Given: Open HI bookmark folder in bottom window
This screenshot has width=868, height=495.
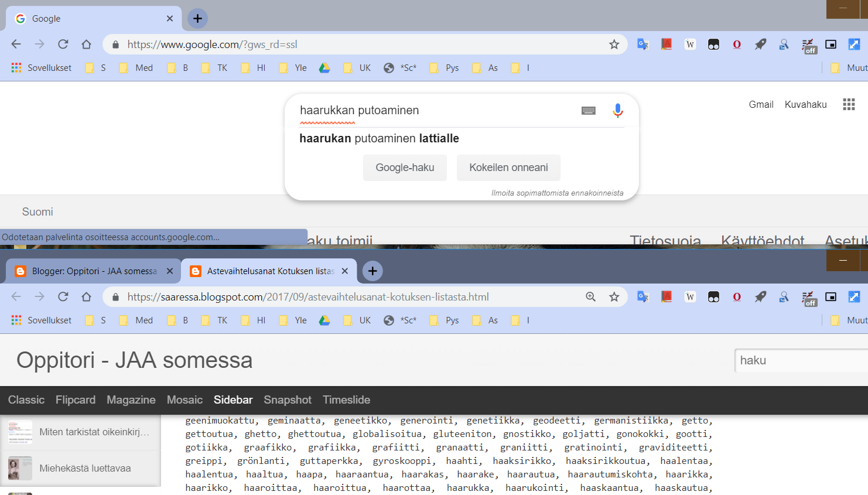Looking at the screenshot, I should pos(254,320).
